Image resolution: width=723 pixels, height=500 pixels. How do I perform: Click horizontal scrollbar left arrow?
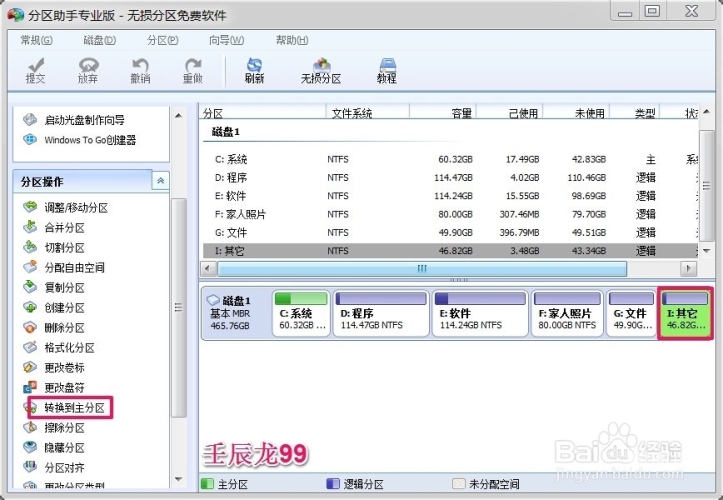(x=208, y=268)
